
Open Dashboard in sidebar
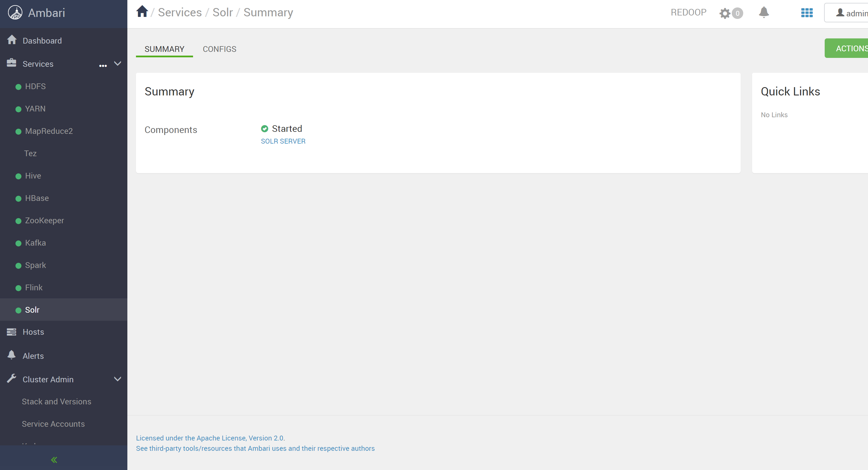tap(42, 41)
